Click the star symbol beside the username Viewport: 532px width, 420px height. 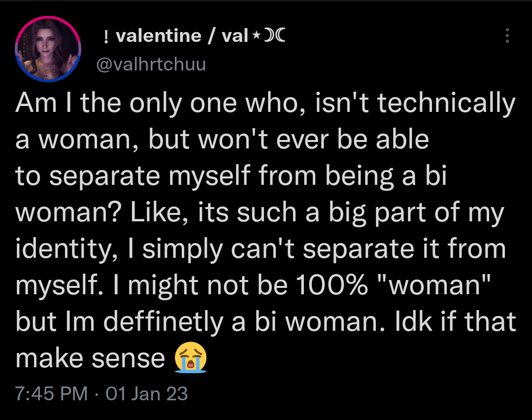pyautogui.click(x=256, y=35)
